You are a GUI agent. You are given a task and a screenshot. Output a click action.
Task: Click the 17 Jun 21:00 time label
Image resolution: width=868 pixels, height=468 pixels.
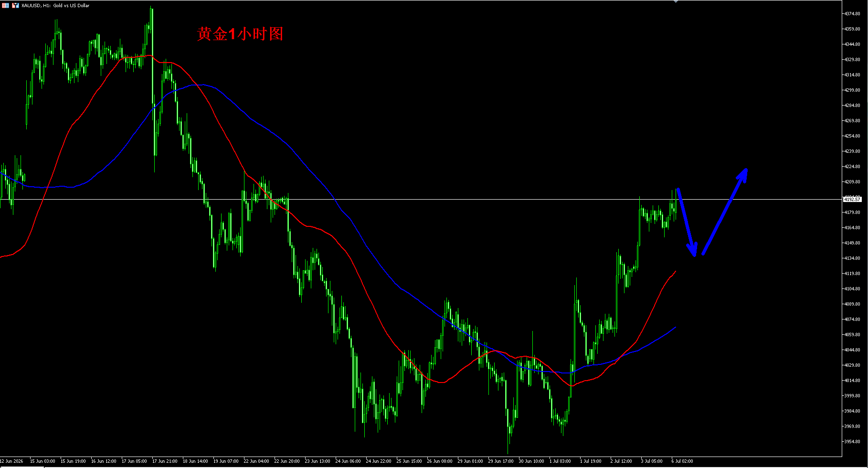click(165, 461)
